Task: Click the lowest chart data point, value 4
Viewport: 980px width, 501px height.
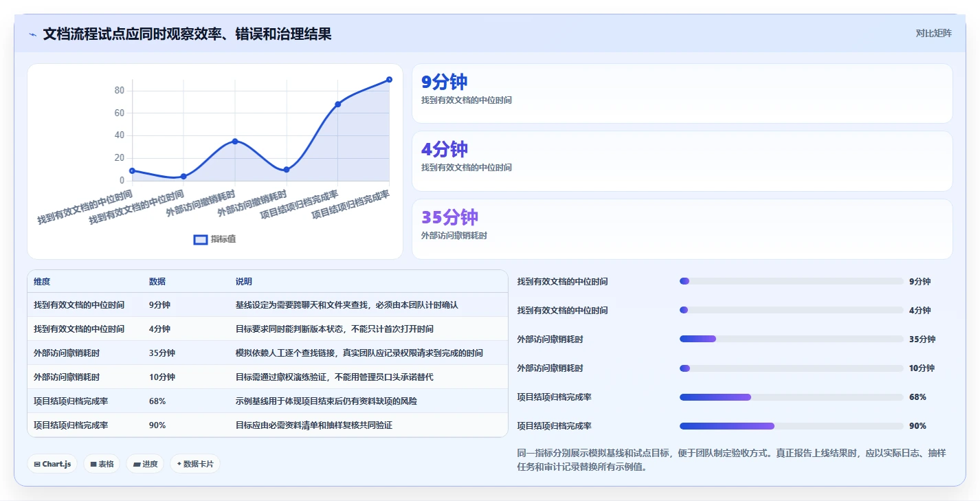Action: tap(183, 177)
